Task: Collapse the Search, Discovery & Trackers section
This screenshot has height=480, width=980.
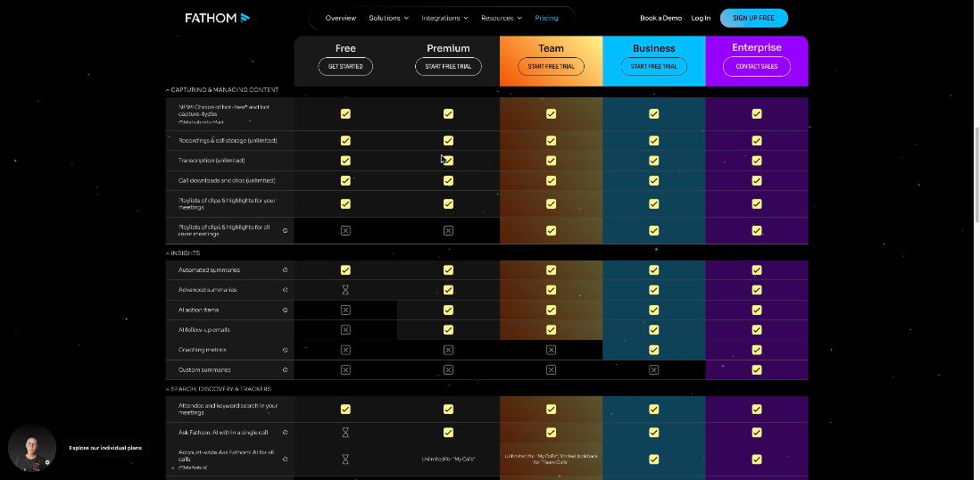Action: coord(219,389)
